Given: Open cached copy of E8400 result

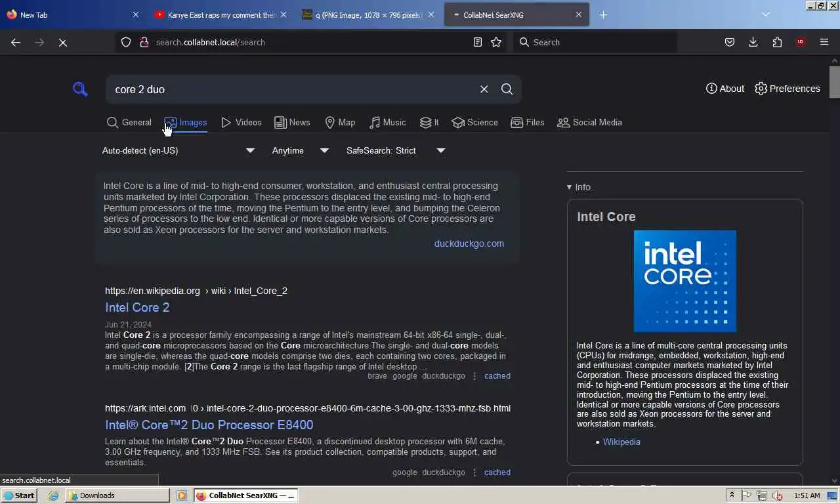Looking at the screenshot, I should tap(497, 472).
